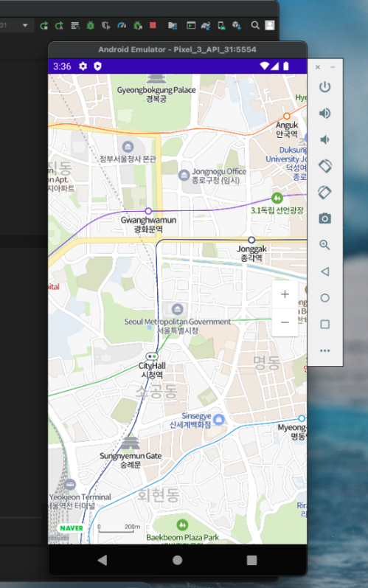Open the account profile avatar icon
This screenshot has width=368, height=588.
(270, 25)
